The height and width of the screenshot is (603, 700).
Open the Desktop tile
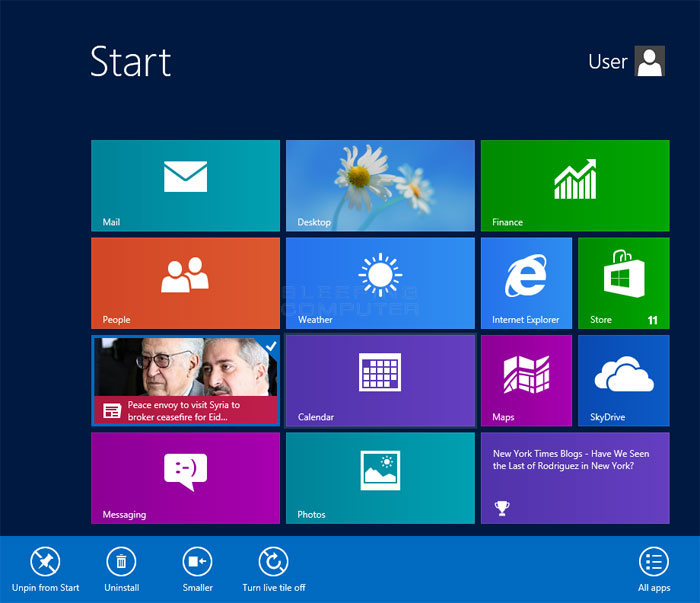coord(380,186)
